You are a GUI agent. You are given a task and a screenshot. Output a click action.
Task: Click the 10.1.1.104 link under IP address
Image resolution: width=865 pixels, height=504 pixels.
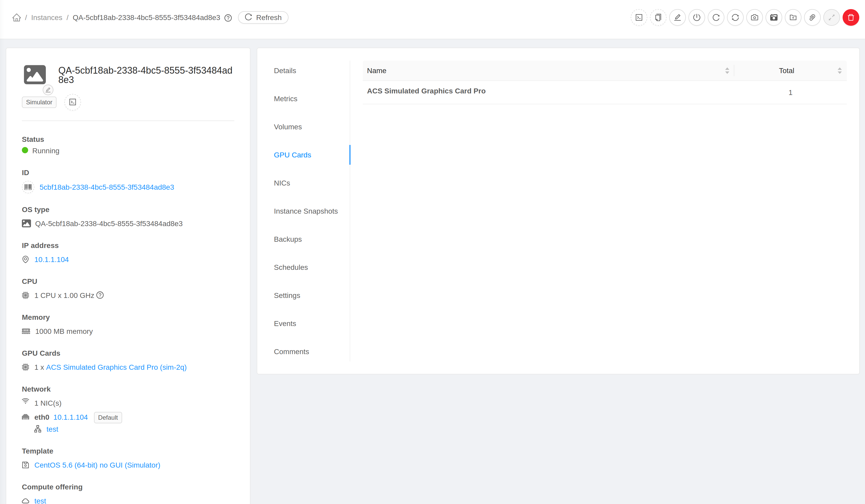tap(52, 260)
